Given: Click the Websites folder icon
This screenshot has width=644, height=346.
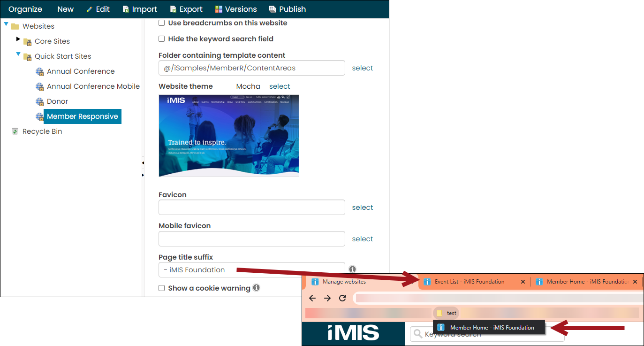Looking at the screenshot, I should [15, 26].
